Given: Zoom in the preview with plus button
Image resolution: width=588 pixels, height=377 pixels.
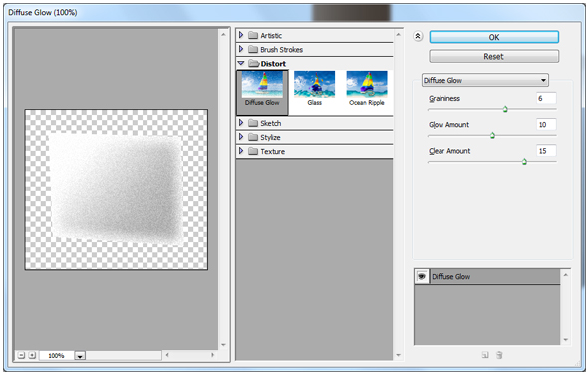Looking at the screenshot, I should click(32, 355).
